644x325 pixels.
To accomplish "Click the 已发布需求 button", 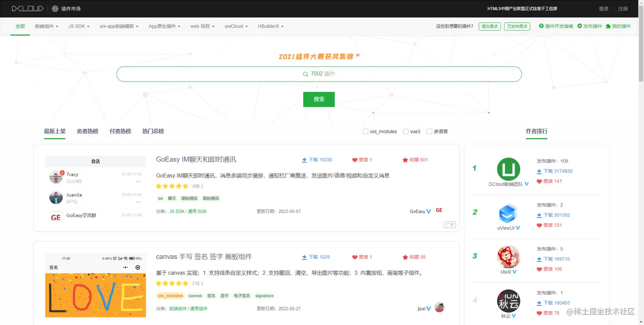I will click(x=517, y=26).
